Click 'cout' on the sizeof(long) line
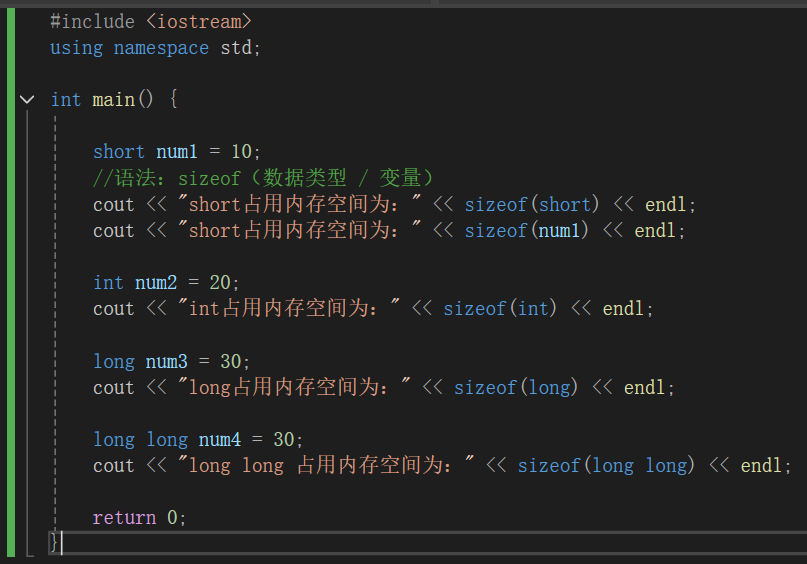Screen dimensions: 807x564 click(114, 387)
